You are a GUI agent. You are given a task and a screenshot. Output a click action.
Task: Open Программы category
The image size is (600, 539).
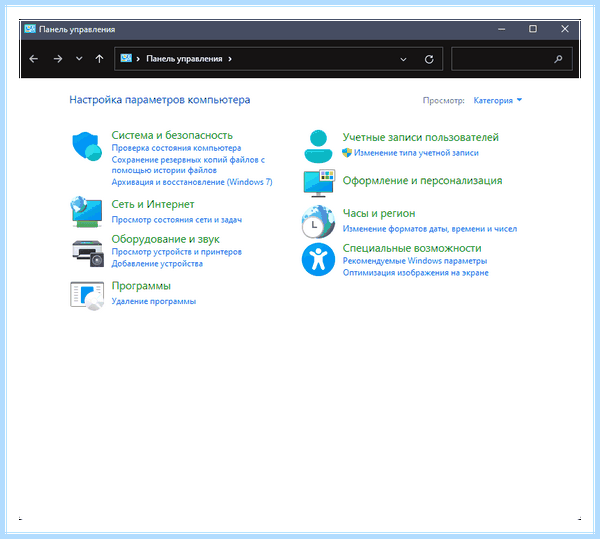click(141, 286)
